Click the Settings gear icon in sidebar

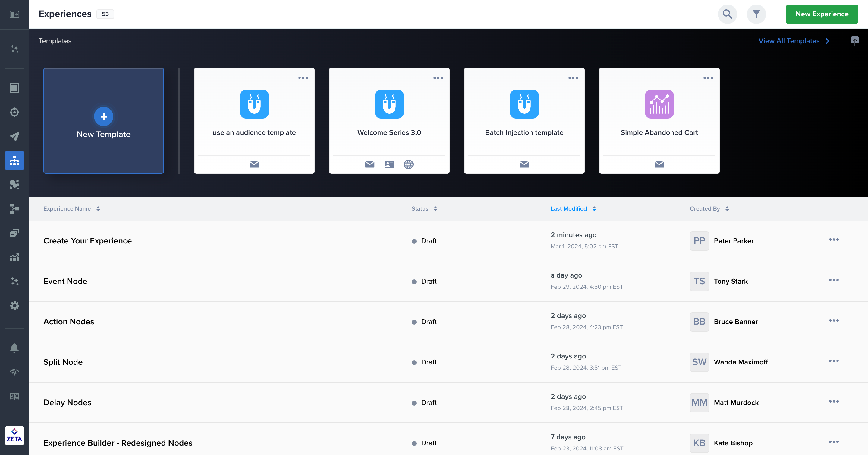pyautogui.click(x=14, y=305)
